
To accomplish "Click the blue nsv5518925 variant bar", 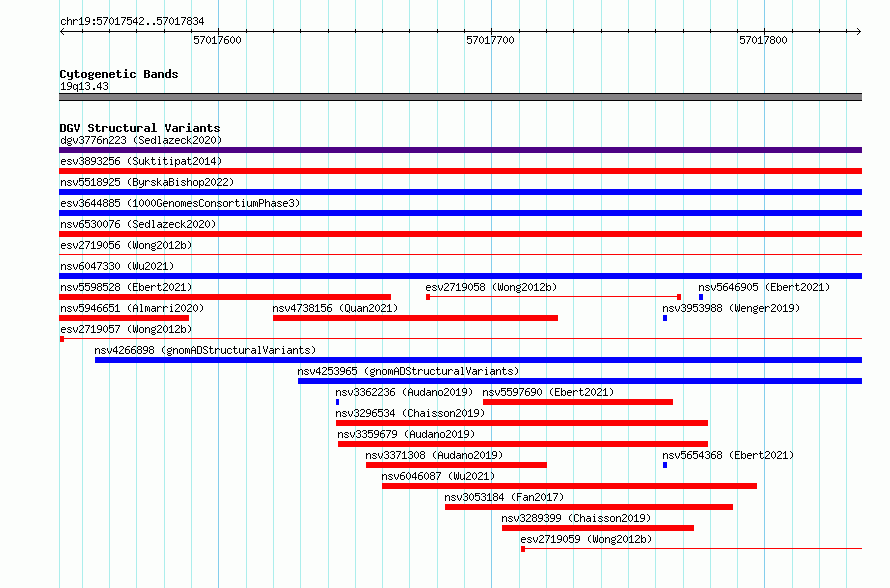I will pyautogui.click(x=460, y=192).
